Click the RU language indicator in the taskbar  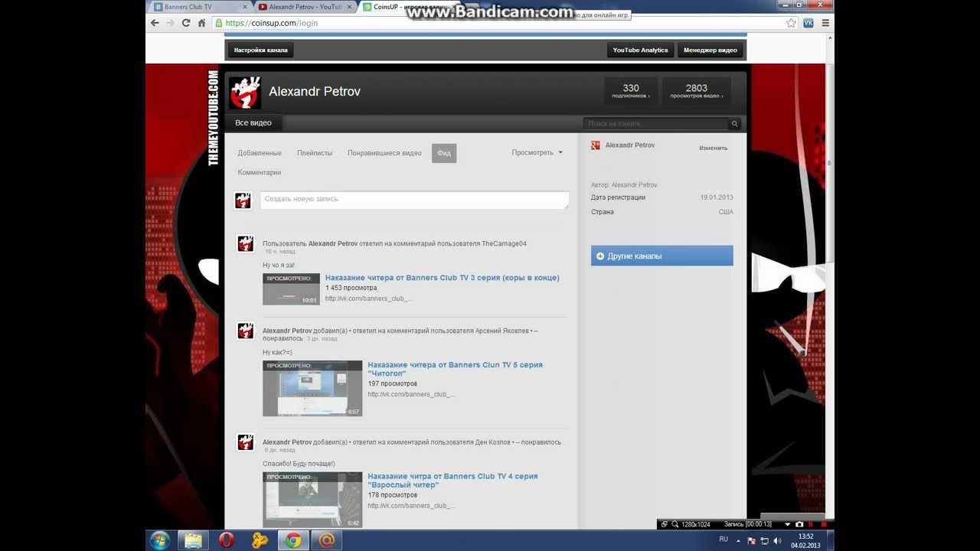[724, 540]
